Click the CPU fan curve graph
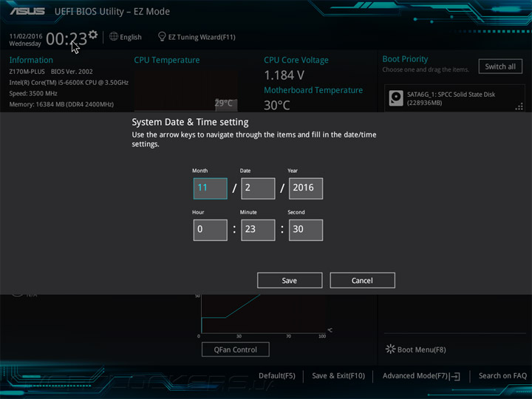 click(x=264, y=314)
